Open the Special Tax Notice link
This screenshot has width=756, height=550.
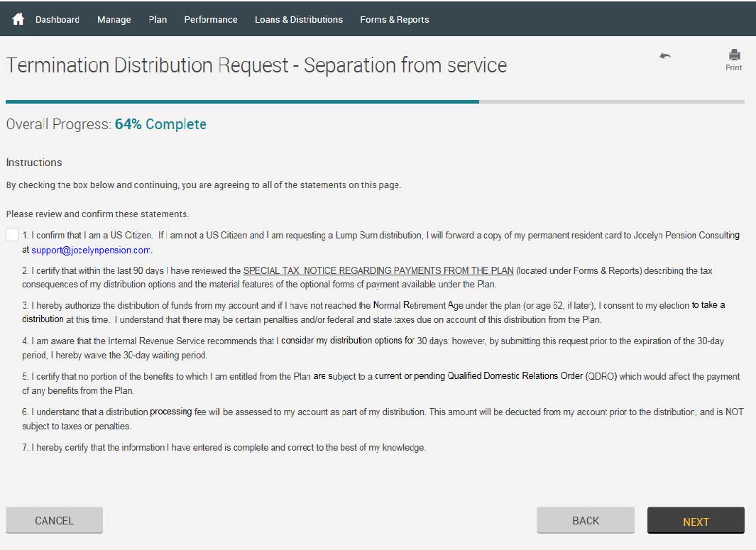pos(378,270)
